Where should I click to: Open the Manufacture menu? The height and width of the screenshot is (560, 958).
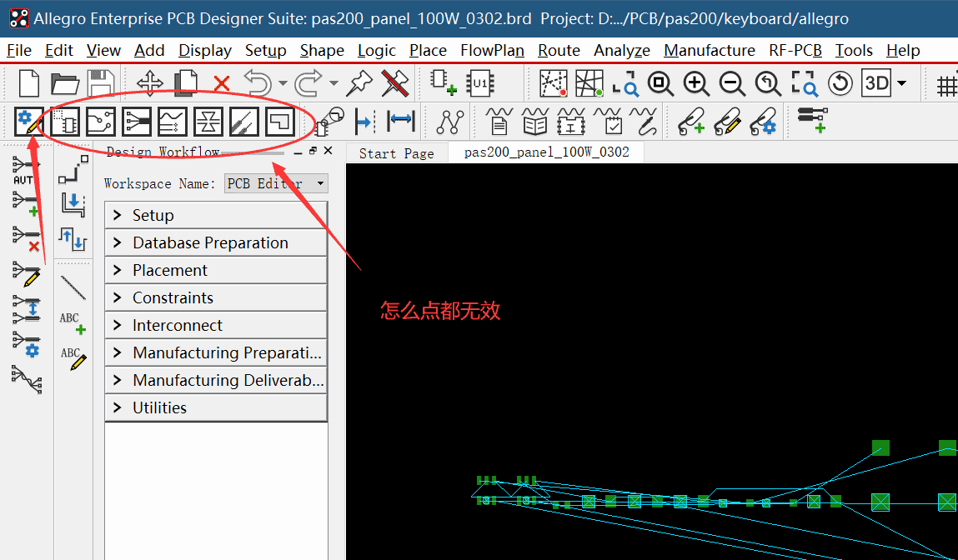click(710, 50)
